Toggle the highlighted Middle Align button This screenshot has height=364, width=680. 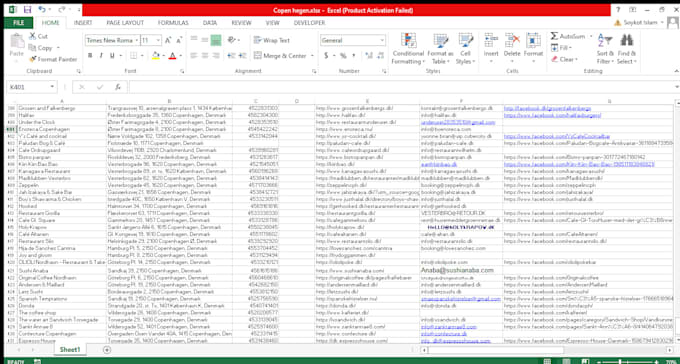click(216, 40)
